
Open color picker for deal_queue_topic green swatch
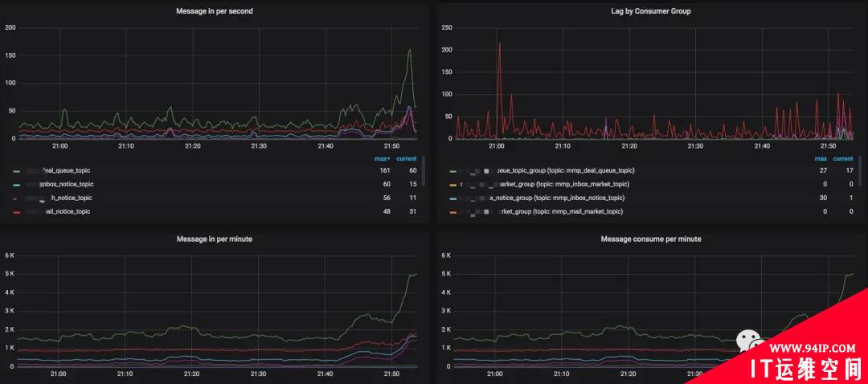pos(17,171)
